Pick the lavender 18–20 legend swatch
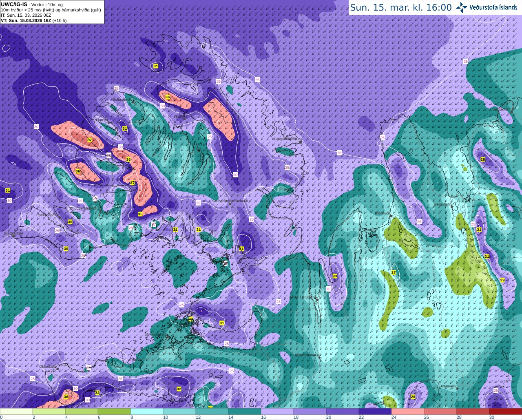 tap(310, 411)
